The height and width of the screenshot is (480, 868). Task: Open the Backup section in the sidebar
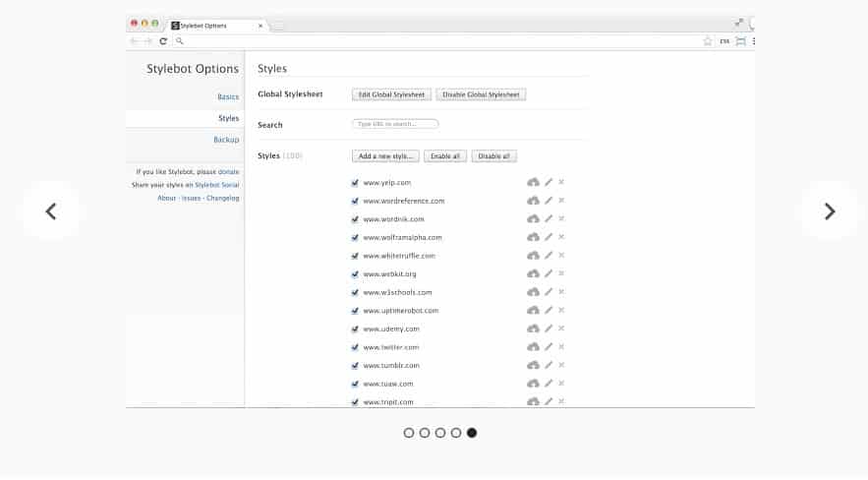pyautogui.click(x=226, y=140)
